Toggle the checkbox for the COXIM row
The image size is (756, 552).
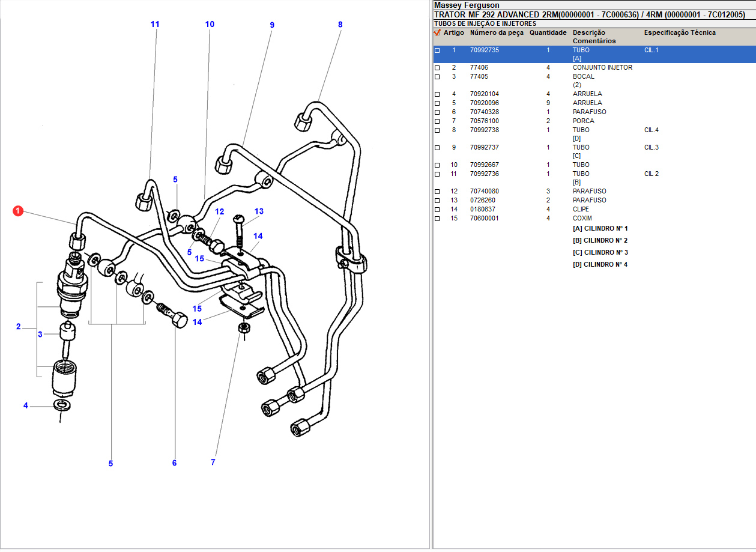437,219
